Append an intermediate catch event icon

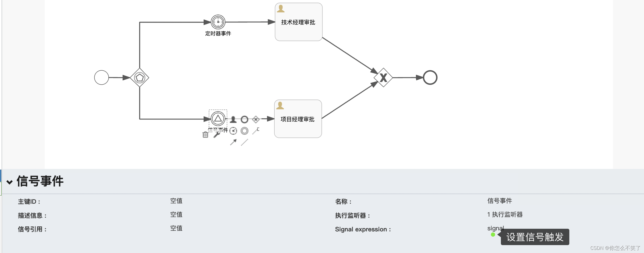[x=245, y=131]
